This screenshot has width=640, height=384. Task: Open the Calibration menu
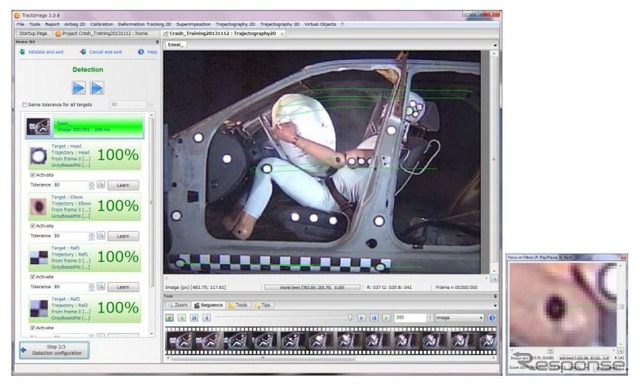(102, 24)
